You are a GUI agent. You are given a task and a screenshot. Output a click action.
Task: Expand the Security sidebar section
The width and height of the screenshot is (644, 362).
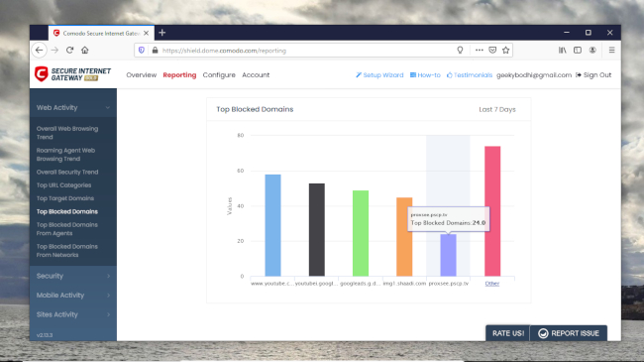73,276
